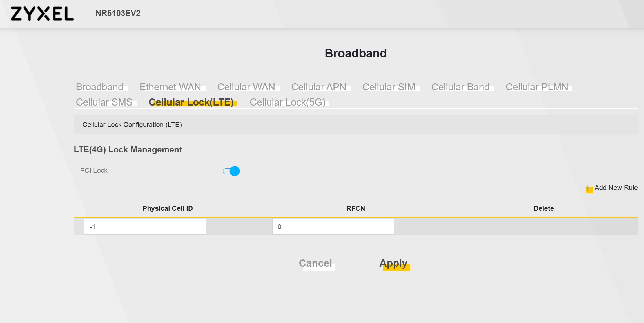Switch to the Cellular Lock(5G) tab
Viewport: 644px width, 323px height.
(288, 102)
